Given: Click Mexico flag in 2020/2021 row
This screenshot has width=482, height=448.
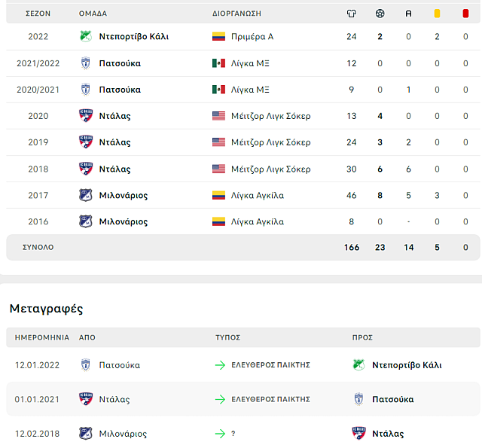Looking at the screenshot, I should pos(218,90).
